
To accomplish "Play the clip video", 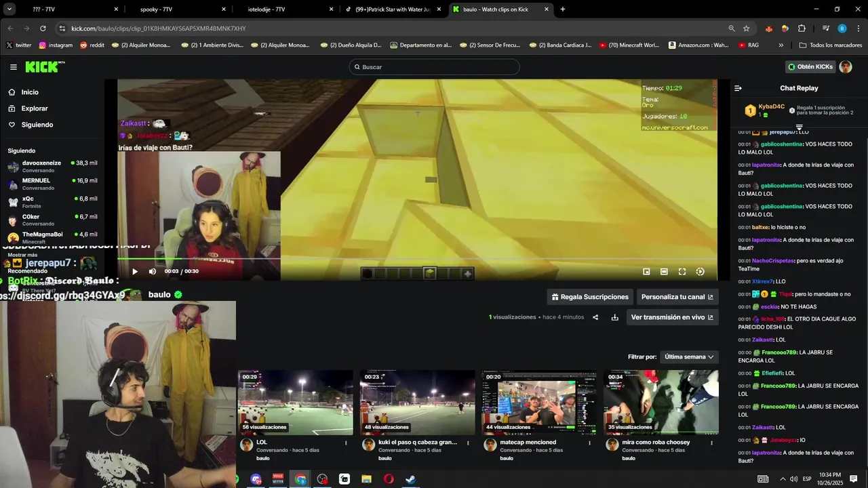I will tap(135, 271).
